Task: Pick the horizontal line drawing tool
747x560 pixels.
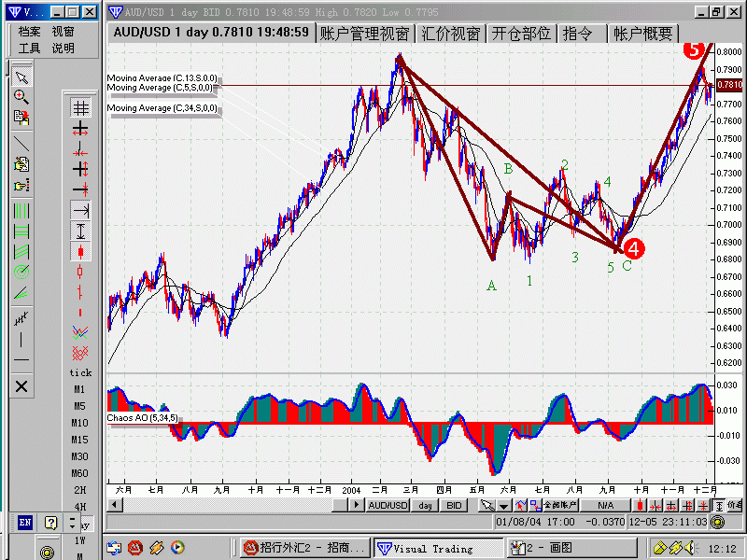Action: (x=21, y=360)
